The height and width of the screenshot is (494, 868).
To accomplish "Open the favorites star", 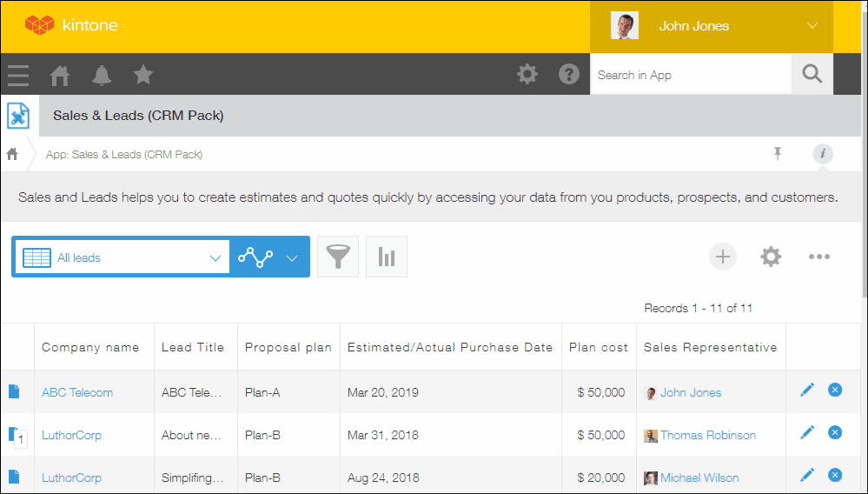I will pos(143,75).
